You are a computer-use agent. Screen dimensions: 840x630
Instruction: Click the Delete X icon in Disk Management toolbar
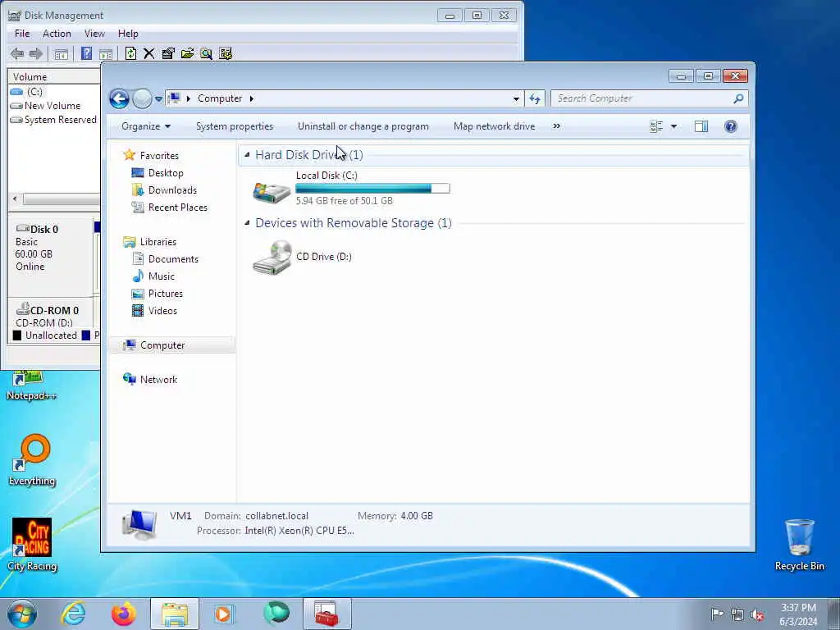point(149,53)
